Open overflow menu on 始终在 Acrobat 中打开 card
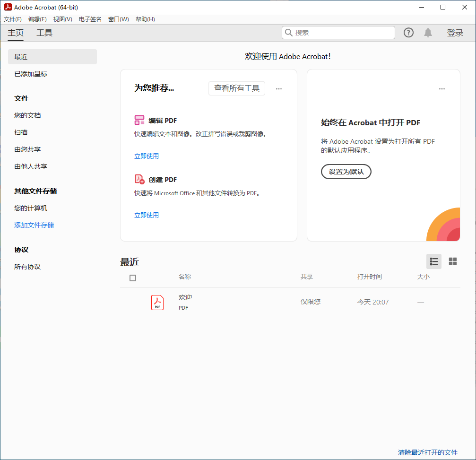The image size is (476, 460). tap(442, 88)
